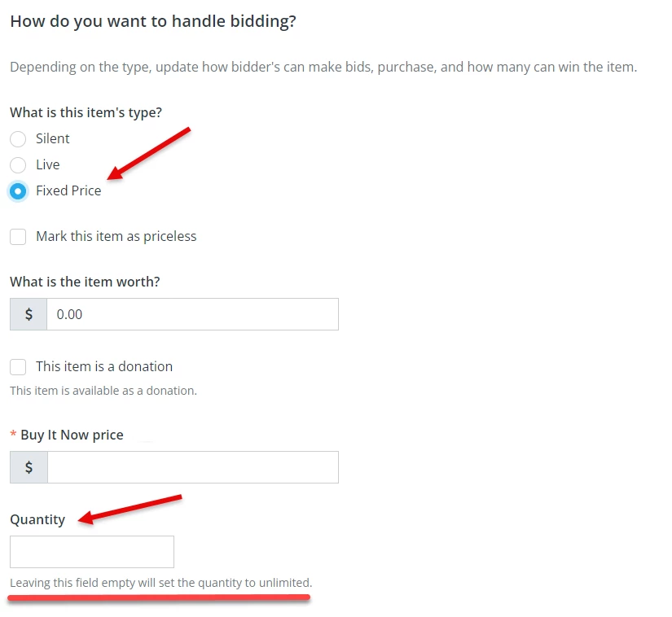Click inside the Quantity input box
Viewport: 672px width, 617px height.
tap(91, 551)
